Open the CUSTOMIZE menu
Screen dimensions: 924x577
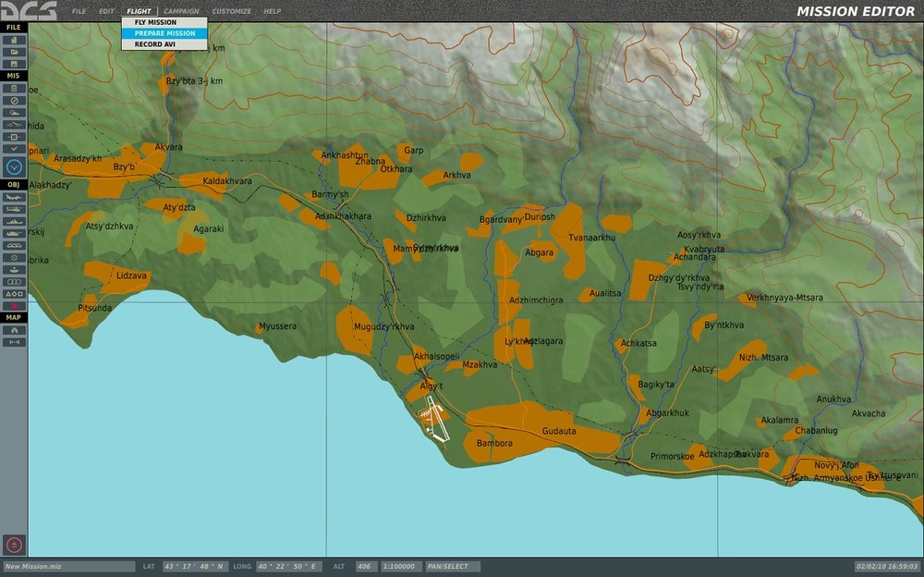click(232, 11)
